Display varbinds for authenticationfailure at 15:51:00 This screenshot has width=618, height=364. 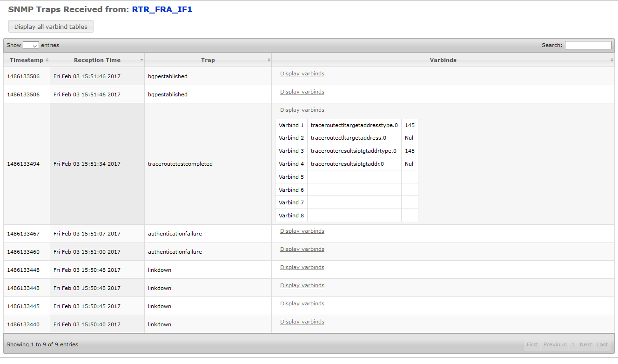coord(302,249)
